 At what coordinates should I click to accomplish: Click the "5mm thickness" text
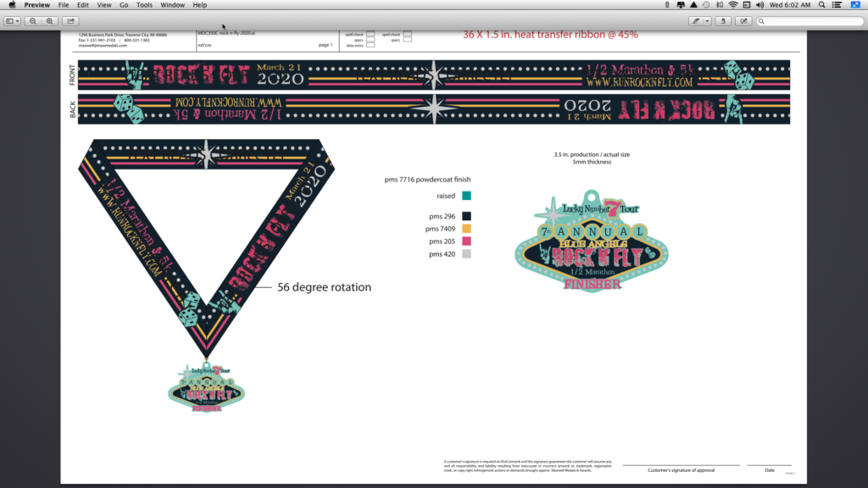tap(592, 162)
